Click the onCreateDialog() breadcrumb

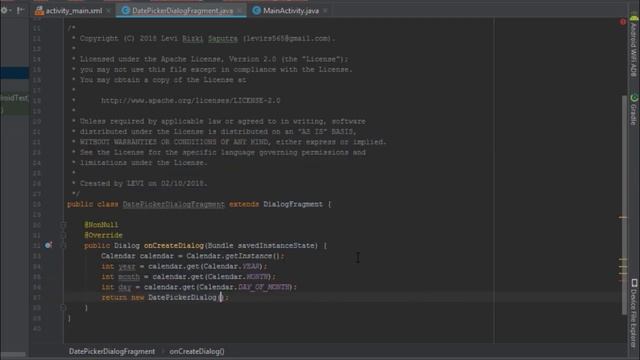point(197,351)
